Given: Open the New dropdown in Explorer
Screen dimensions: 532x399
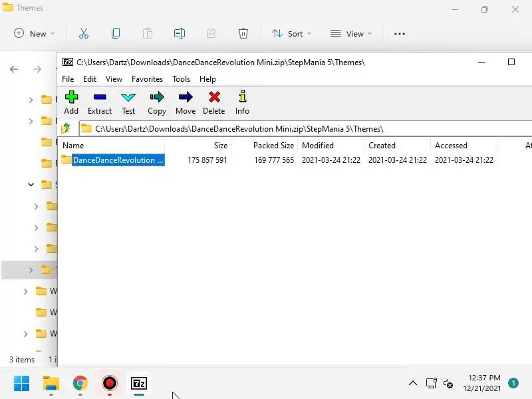Looking at the screenshot, I should (34, 34).
